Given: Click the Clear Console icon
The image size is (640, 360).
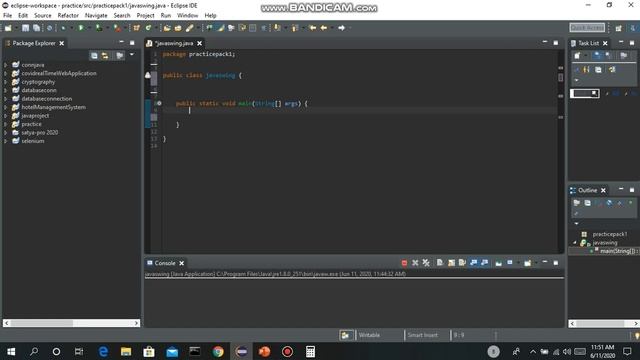Looking at the screenshot, I should tap(440, 263).
